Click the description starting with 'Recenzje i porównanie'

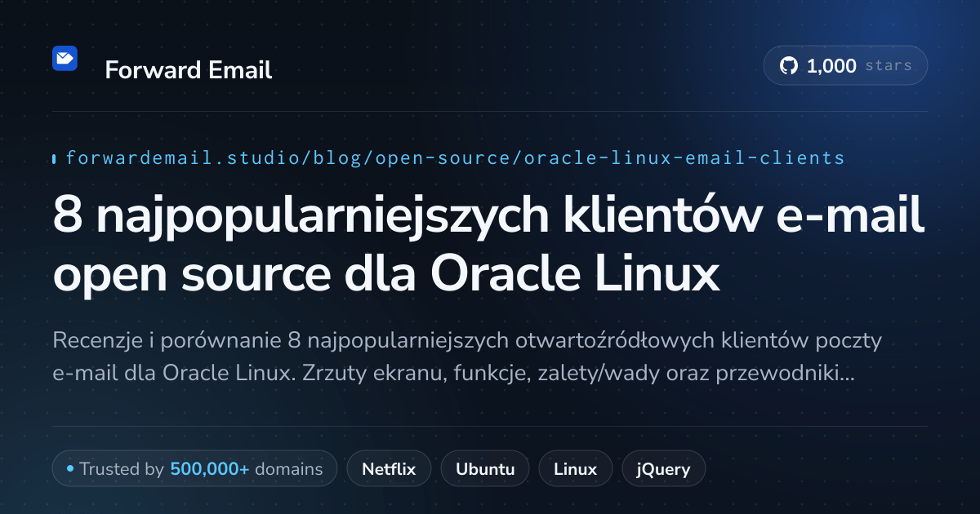click(x=467, y=357)
